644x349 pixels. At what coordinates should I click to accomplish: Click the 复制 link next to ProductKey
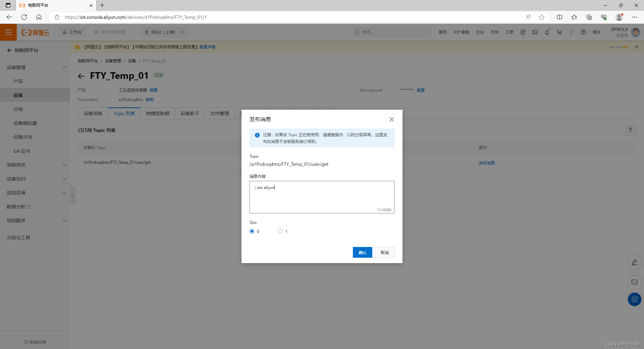click(150, 99)
